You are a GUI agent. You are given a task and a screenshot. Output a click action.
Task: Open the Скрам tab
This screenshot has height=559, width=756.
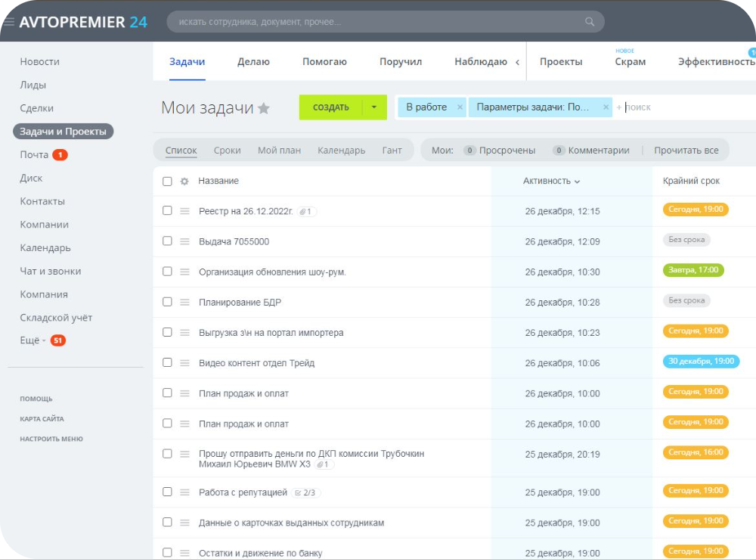point(631,62)
